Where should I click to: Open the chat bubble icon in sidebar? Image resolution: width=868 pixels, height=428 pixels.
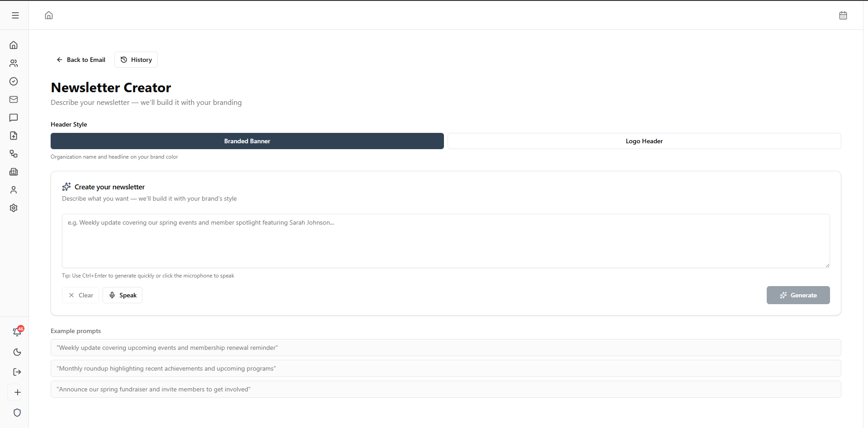[14, 118]
